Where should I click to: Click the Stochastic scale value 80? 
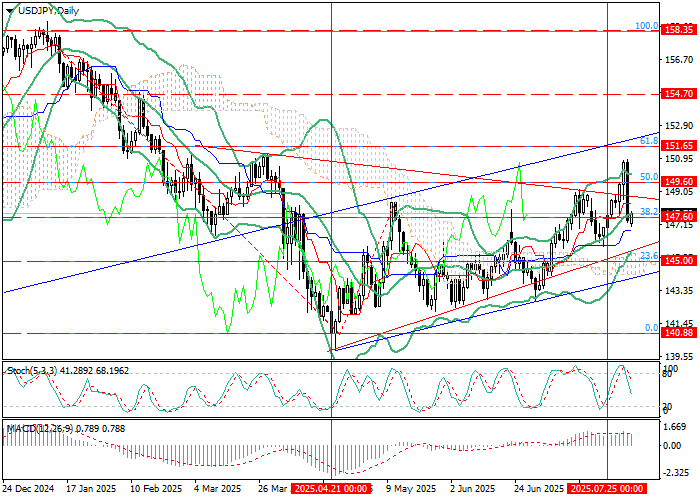tap(667, 374)
